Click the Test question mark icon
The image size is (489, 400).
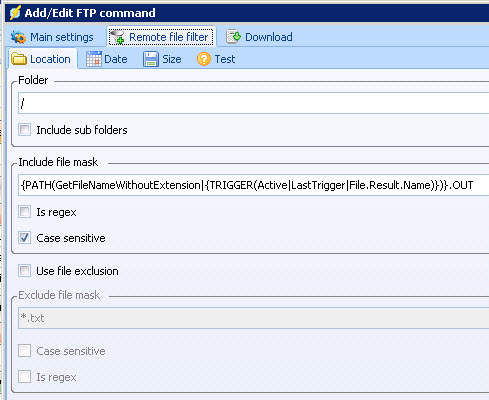(204, 59)
